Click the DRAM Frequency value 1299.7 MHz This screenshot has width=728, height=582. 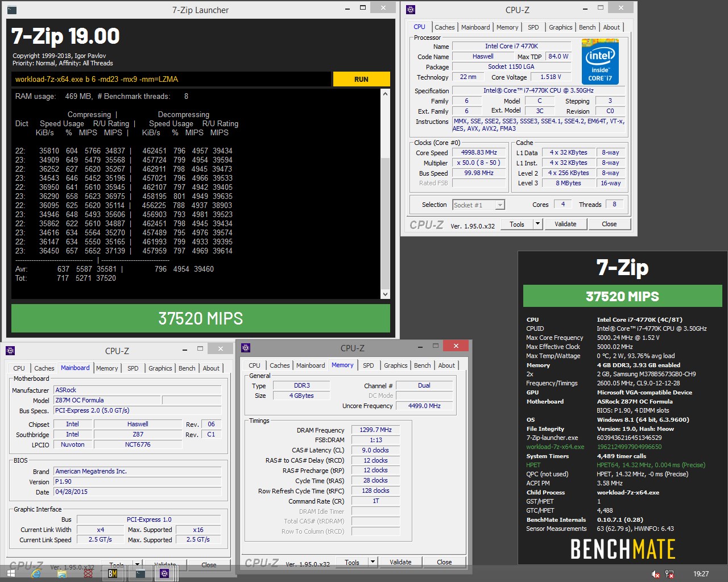(x=375, y=430)
